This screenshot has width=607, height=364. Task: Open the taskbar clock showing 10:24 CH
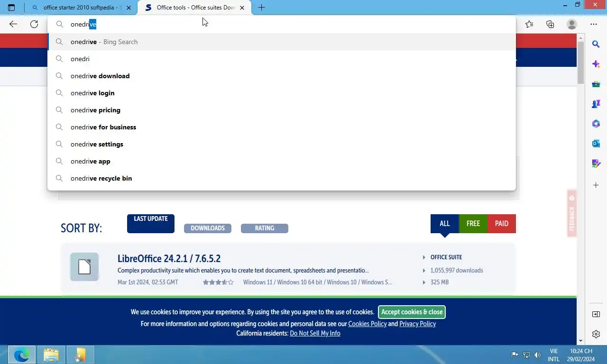pos(581,355)
